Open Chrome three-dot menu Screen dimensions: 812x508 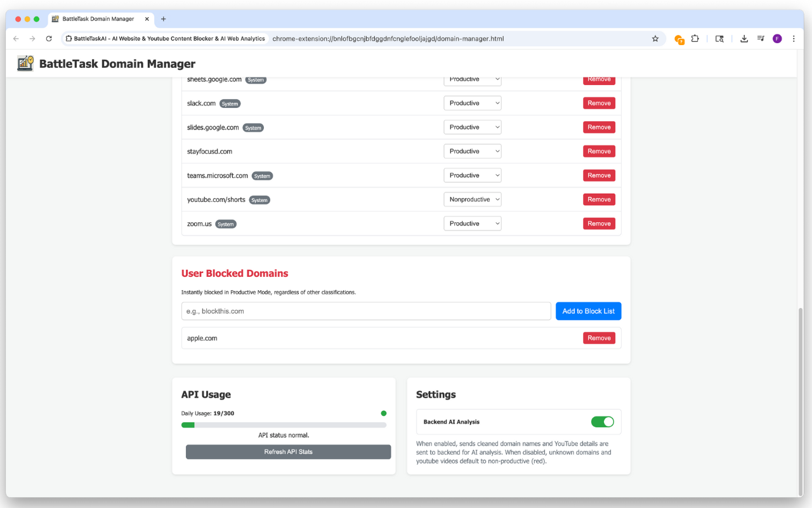click(x=794, y=39)
